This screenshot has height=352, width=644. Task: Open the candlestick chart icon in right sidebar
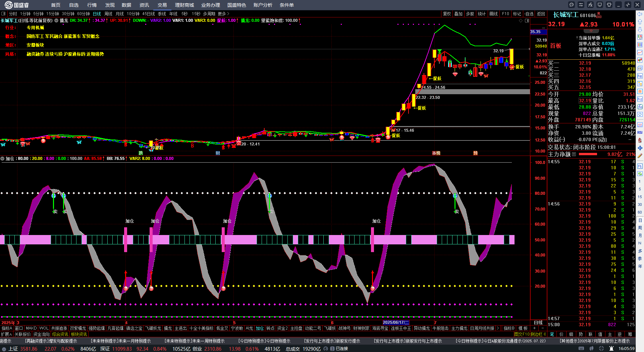(x=640, y=60)
